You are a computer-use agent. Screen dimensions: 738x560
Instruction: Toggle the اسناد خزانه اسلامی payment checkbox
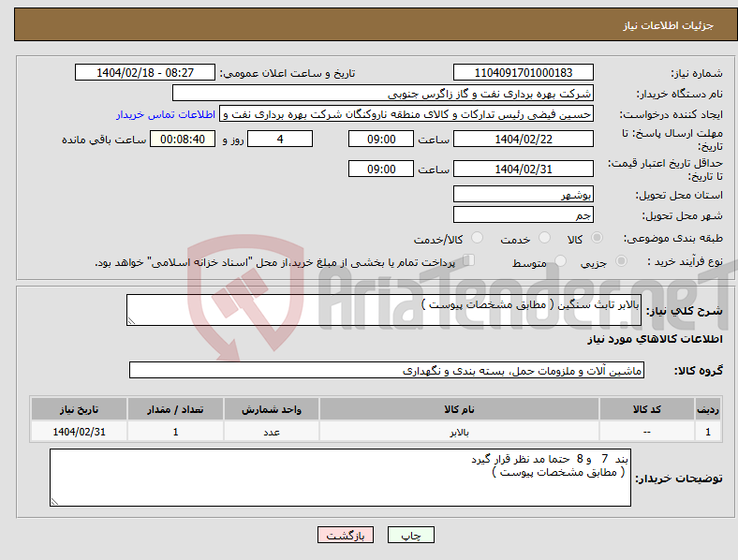[x=469, y=260]
